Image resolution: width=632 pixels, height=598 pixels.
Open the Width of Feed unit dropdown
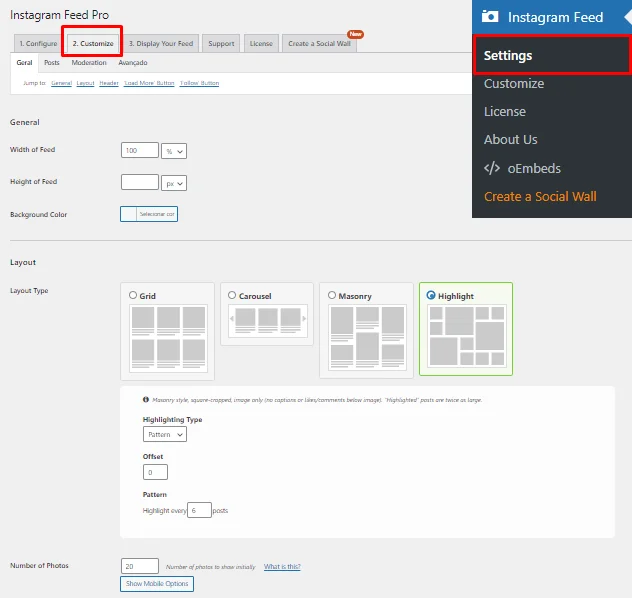tap(174, 151)
